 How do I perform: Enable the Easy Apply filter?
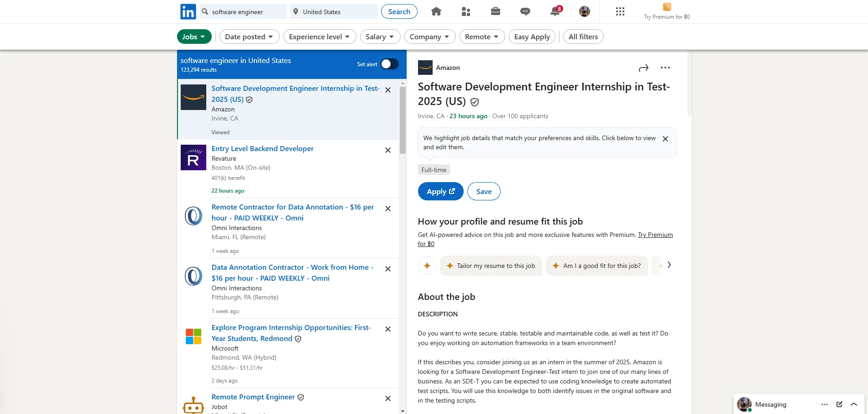click(x=532, y=37)
